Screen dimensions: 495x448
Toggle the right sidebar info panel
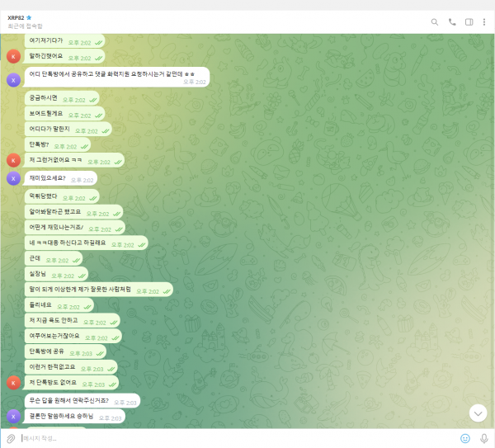point(469,22)
